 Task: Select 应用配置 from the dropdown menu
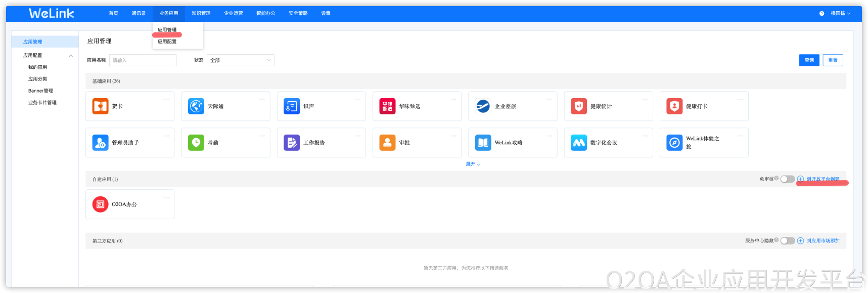(167, 41)
